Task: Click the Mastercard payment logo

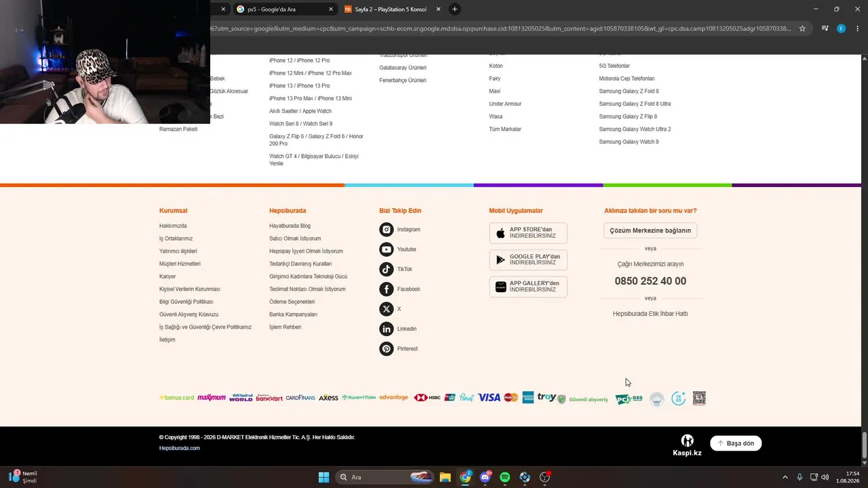Action: pos(511,398)
